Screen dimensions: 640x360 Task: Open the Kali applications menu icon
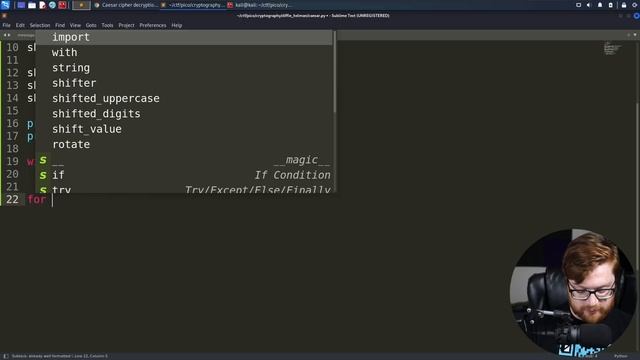(5, 5)
